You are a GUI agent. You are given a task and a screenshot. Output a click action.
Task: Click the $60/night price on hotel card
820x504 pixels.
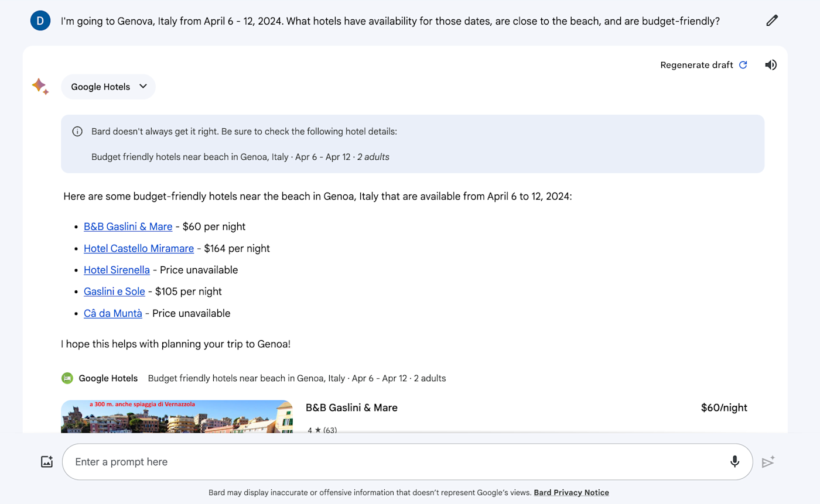(x=724, y=408)
